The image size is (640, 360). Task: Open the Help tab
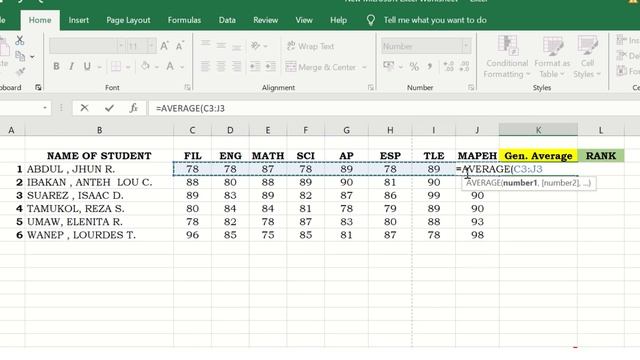pyautogui.click(x=338, y=20)
